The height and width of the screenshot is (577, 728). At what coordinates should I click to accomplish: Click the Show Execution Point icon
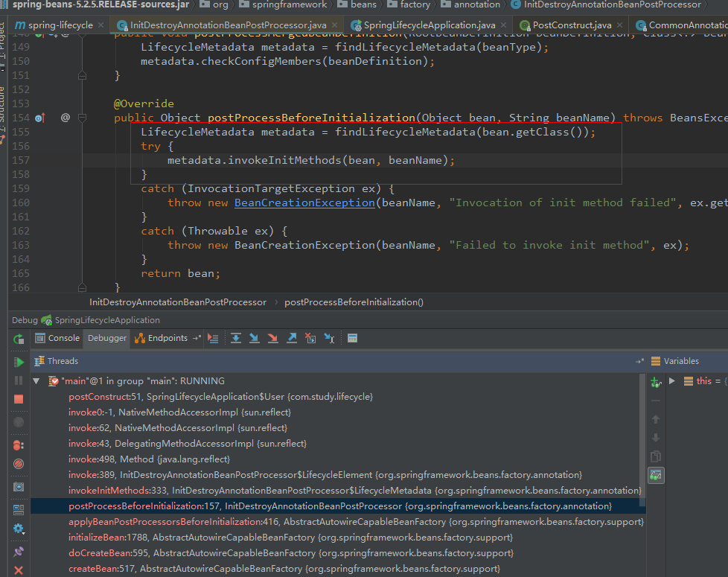click(x=214, y=338)
